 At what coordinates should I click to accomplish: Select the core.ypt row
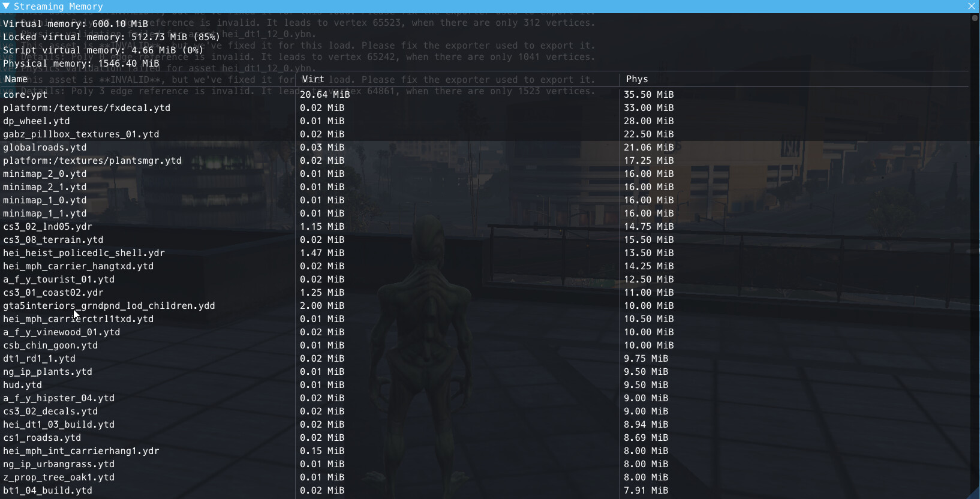25,95
